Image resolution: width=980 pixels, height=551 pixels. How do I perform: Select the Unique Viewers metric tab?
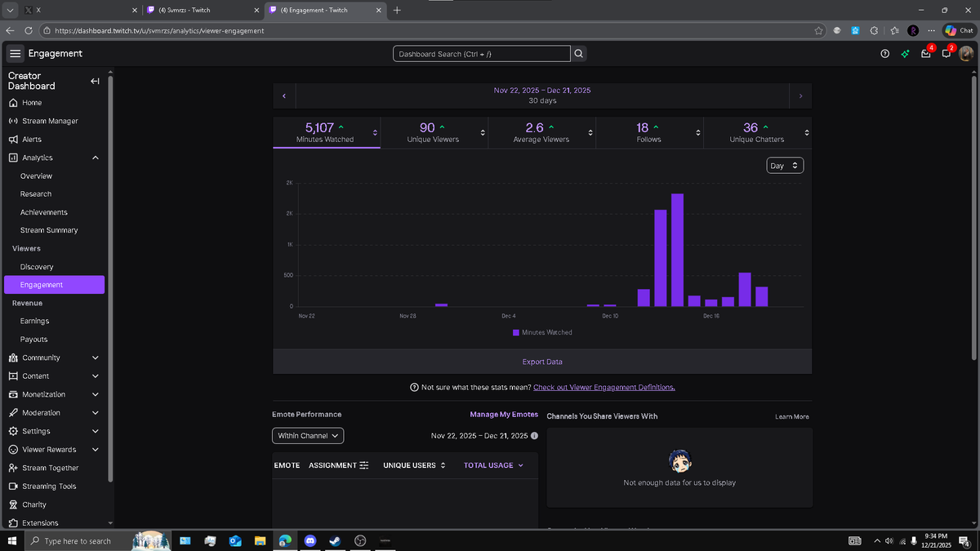pyautogui.click(x=434, y=132)
